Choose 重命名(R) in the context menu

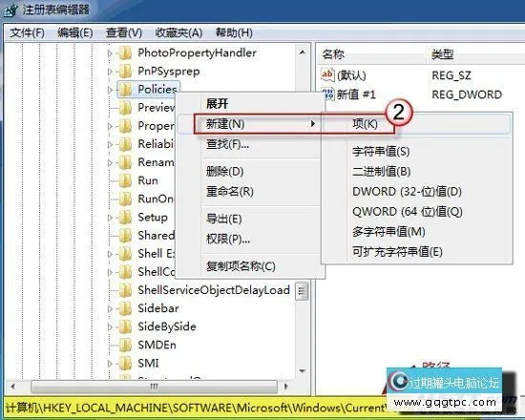tap(249, 192)
